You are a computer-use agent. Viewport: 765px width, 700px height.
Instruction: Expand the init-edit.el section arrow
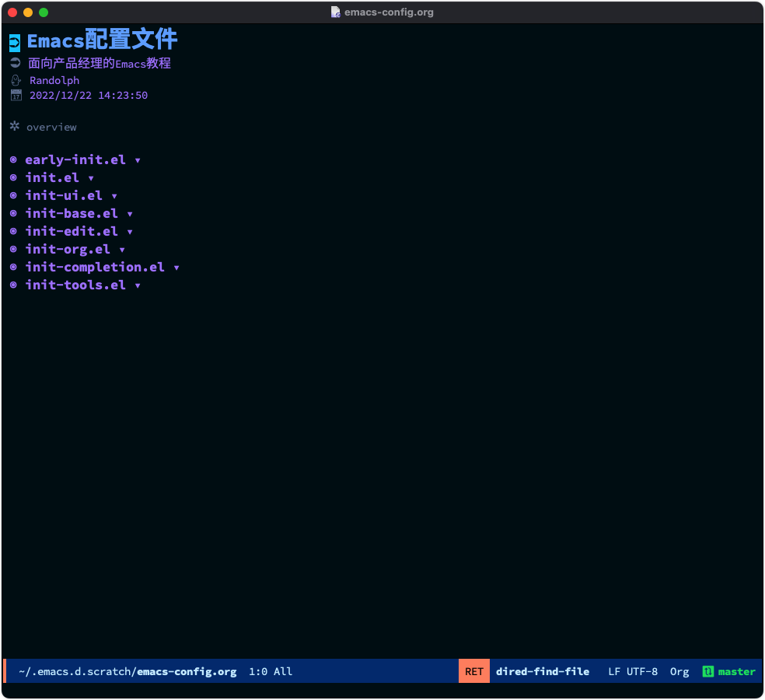pos(130,233)
